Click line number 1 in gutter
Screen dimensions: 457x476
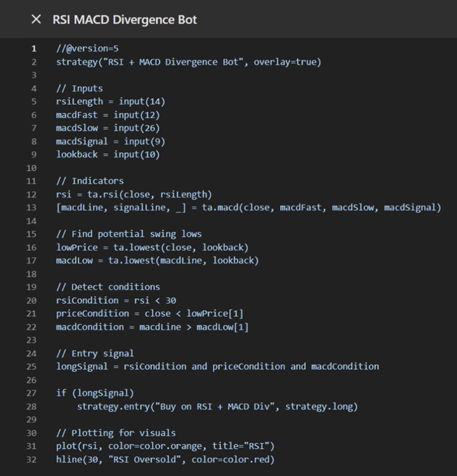[x=34, y=49]
